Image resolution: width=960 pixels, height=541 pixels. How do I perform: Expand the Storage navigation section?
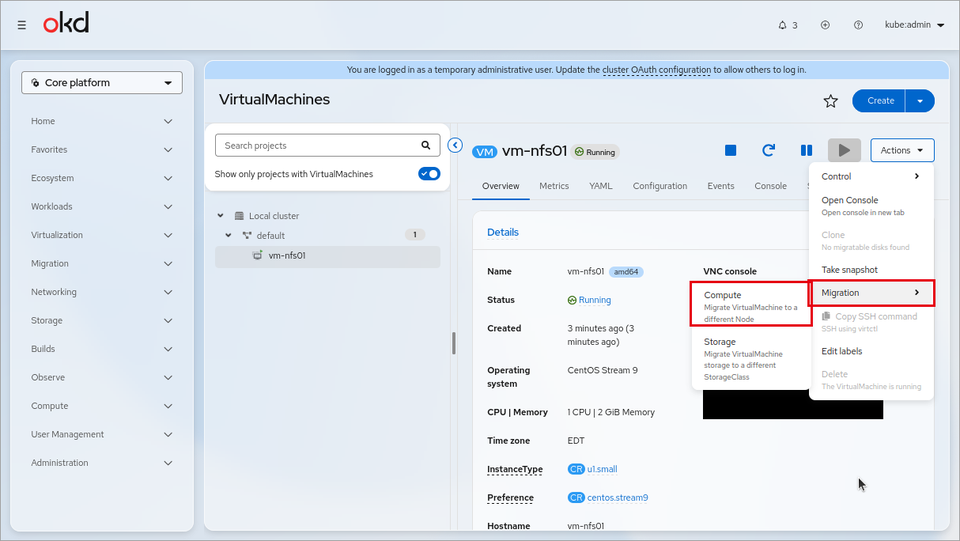(102, 321)
